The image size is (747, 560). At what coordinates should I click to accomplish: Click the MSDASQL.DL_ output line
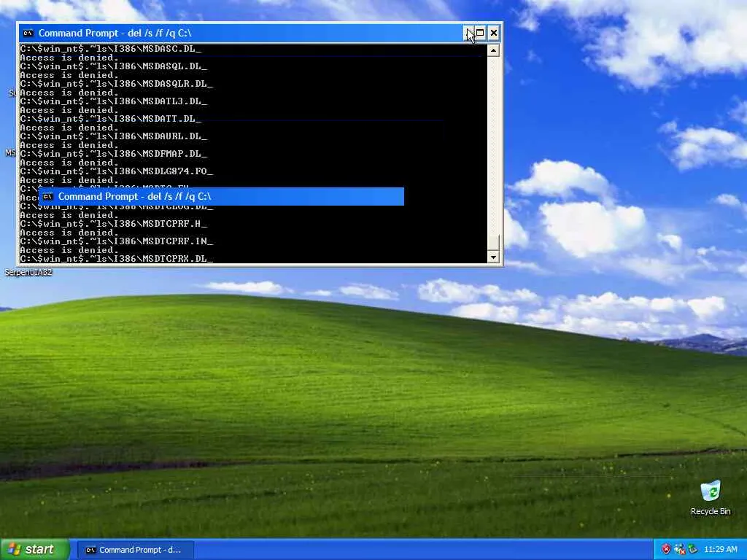click(113, 66)
